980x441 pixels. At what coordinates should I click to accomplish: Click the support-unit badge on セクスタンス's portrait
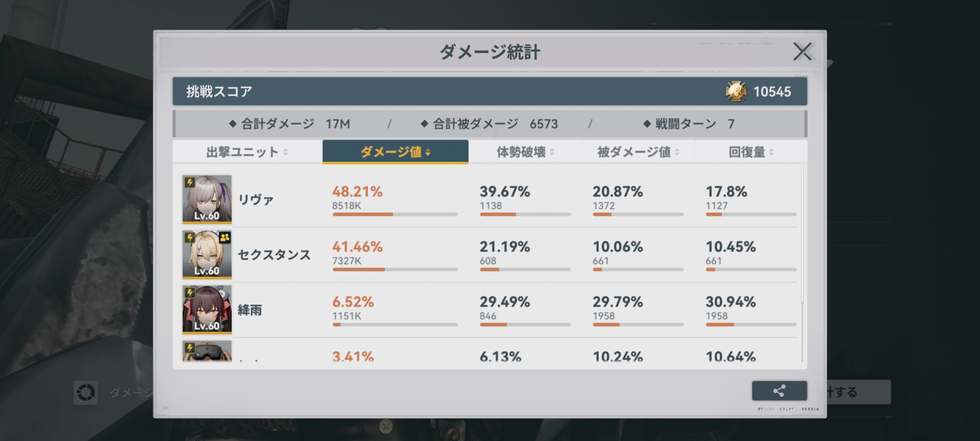click(224, 238)
